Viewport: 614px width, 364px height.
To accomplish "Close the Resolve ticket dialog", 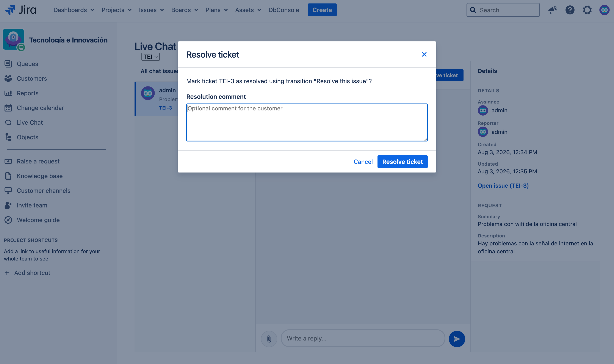I will (x=424, y=55).
